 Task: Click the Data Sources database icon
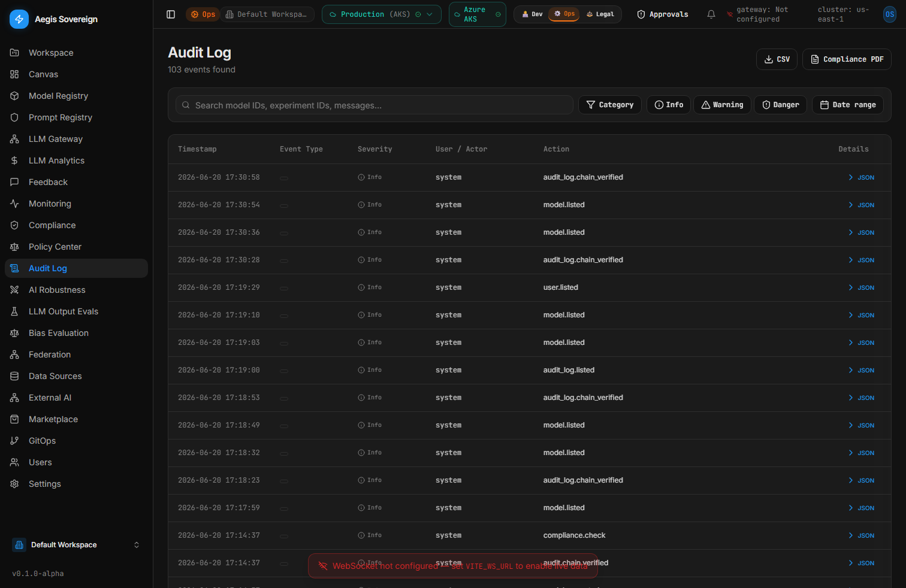[x=14, y=376]
